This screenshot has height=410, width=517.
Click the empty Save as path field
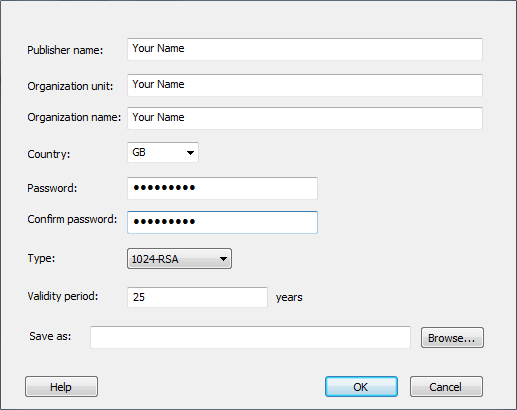250,337
